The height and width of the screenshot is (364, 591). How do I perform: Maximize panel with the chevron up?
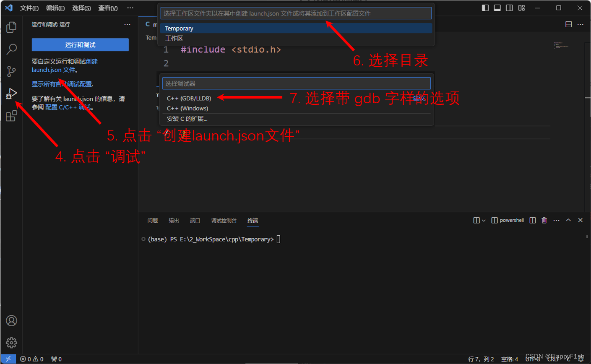[568, 220]
